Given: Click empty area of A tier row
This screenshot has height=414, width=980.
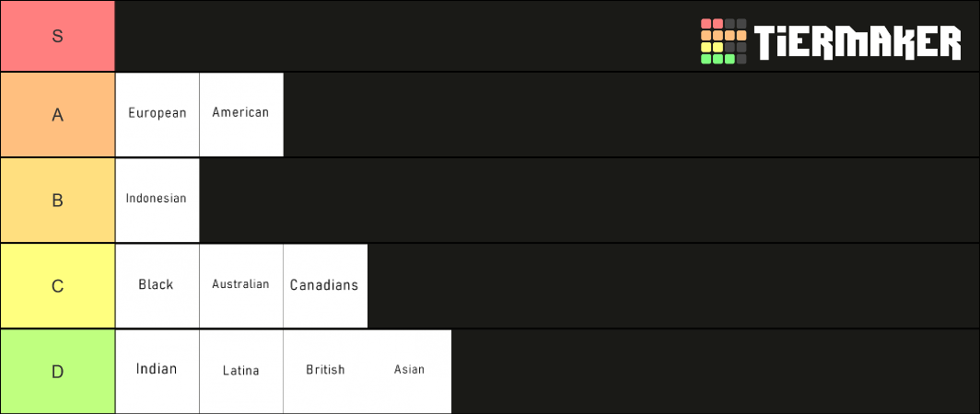Looking at the screenshot, I should pos(631,114).
